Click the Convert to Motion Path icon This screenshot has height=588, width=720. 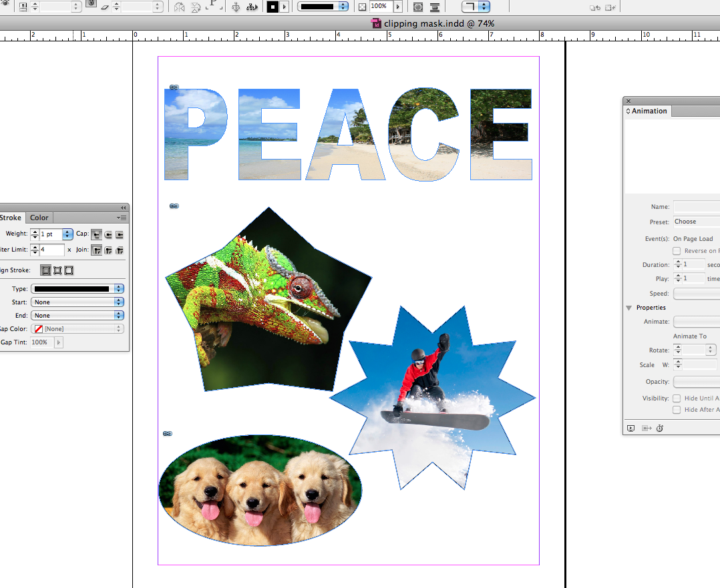click(646, 428)
